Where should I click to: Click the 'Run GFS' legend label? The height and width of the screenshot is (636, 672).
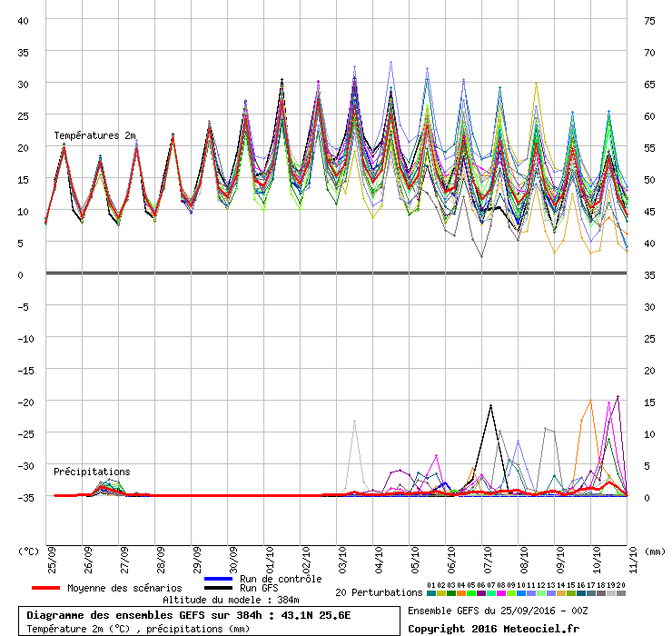click(x=259, y=588)
